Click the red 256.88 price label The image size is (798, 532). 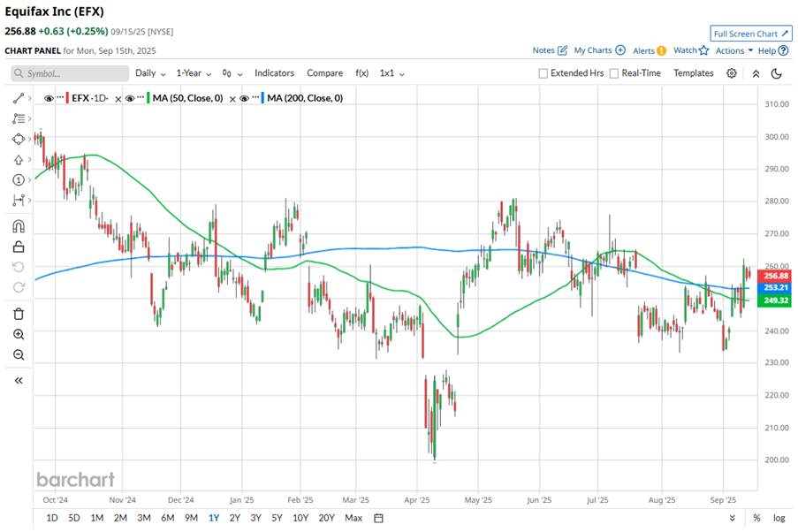(x=773, y=276)
